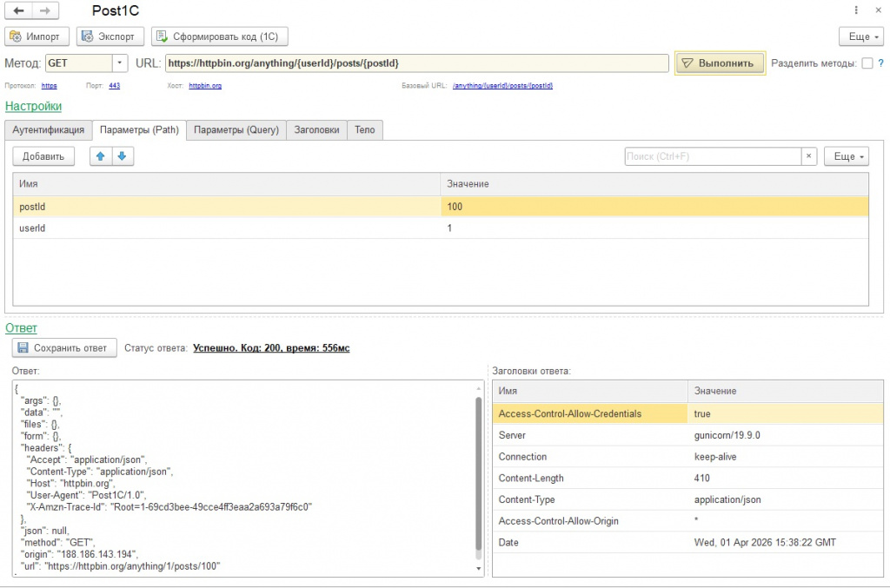Open the parameters Еще dropdown
890x588 pixels.
coord(847,156)
